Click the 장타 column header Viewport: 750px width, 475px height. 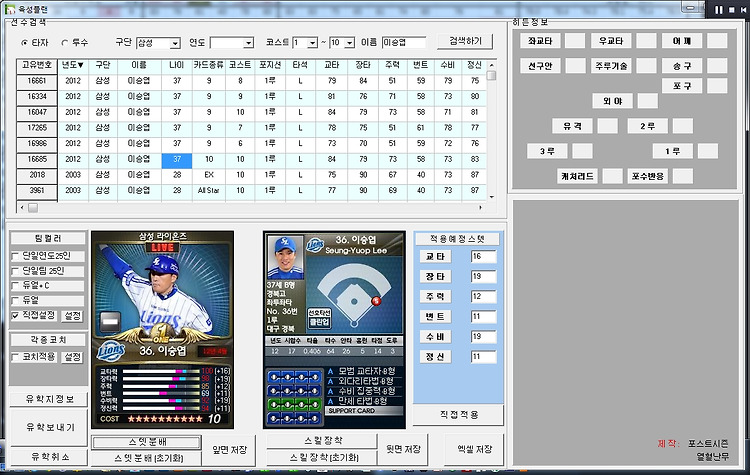[363, 65]
